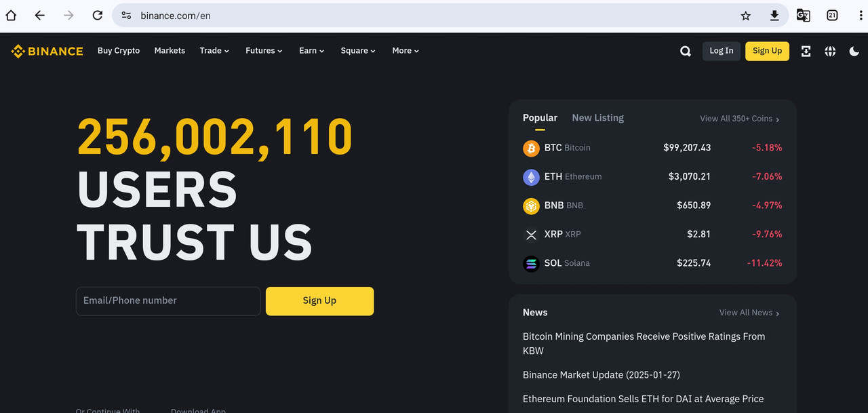Bookmark this page with the star icon

(x=746, y=16)
